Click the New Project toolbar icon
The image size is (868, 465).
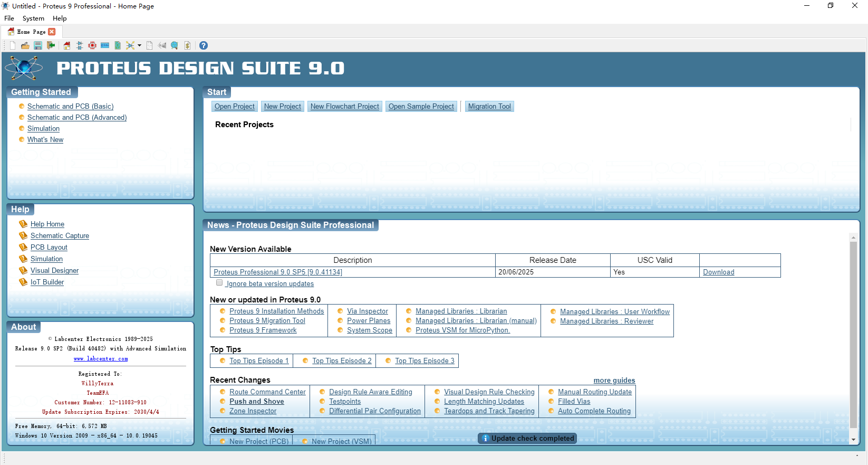[13, 45]
